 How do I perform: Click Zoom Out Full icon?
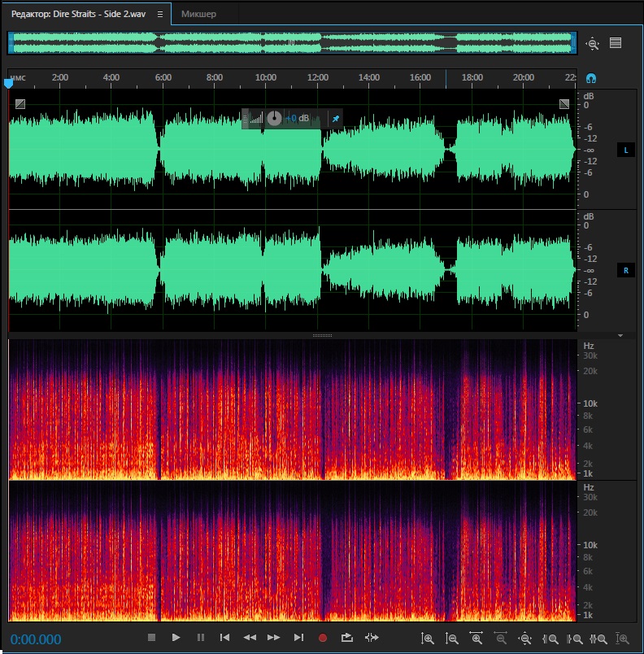tap(525, 639)
